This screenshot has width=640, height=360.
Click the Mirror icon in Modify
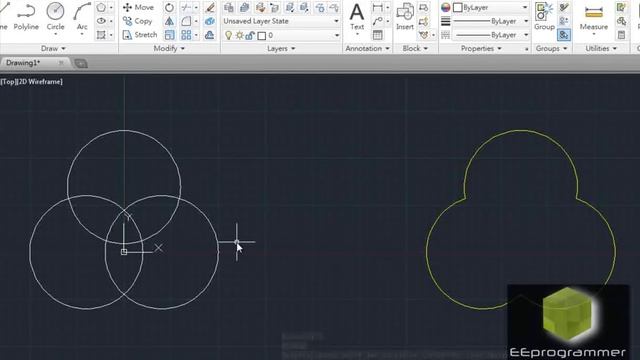click(x=169, y=21)
